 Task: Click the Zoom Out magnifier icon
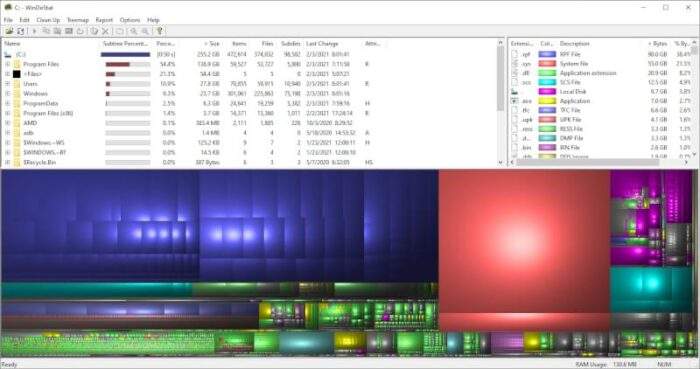pyautogui.click(x=145, y=31)
